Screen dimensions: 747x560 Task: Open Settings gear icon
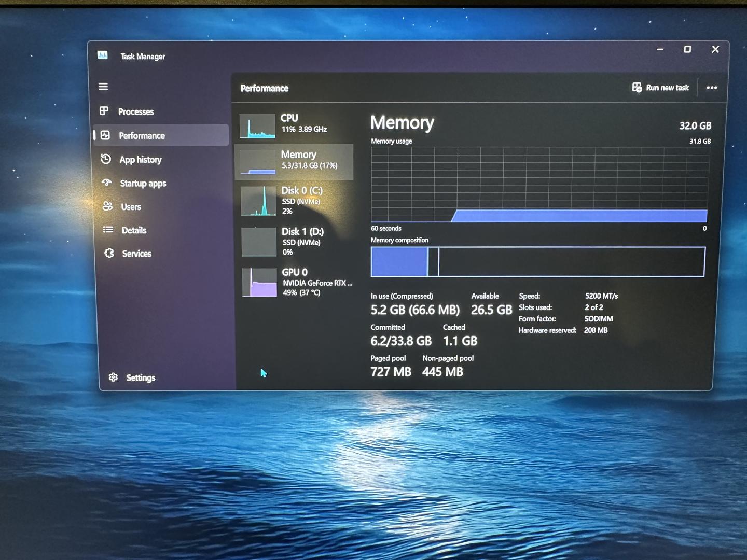point(113,377)
